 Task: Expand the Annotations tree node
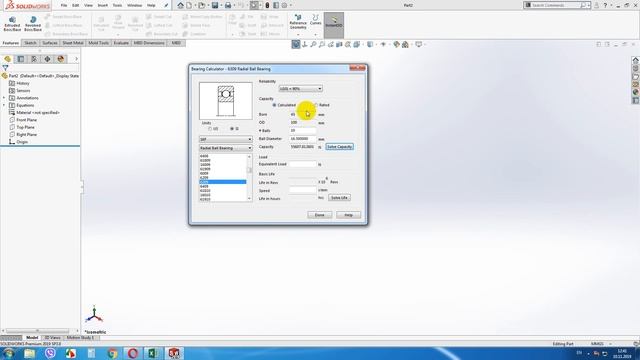pos(4,98)
